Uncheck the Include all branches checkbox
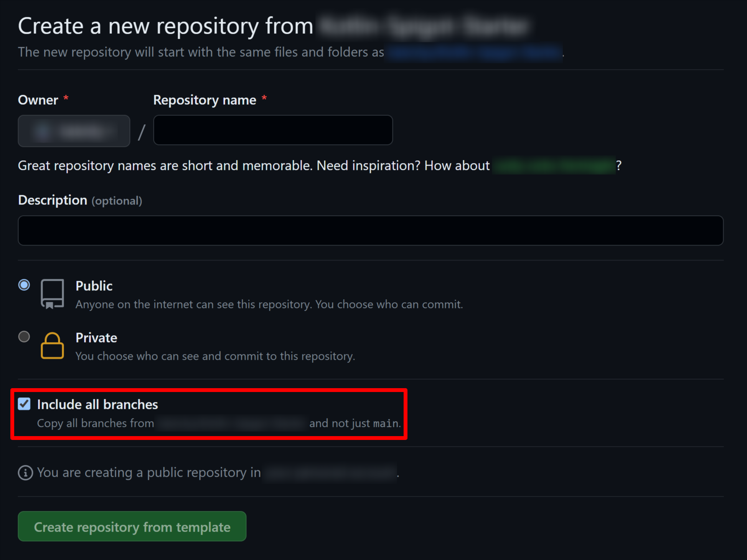Screen dimensions: 747x560 (x=24, y=404)
